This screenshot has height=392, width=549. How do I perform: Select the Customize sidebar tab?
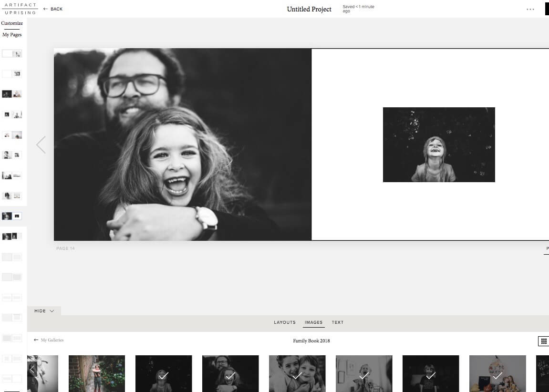coord(12,23)
